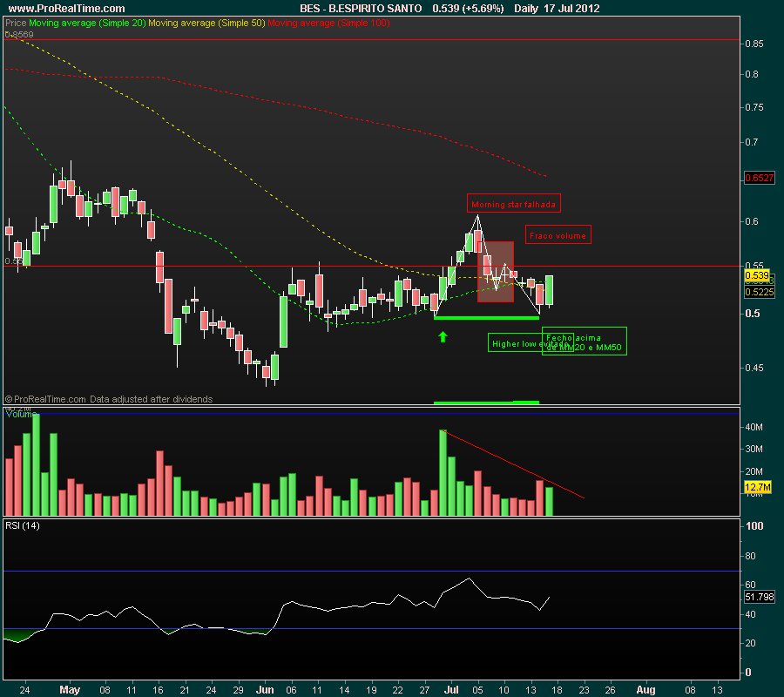This screenshot has height=697, width=784.
Task: Select the 18 date label on time axis
Action: 557,690
